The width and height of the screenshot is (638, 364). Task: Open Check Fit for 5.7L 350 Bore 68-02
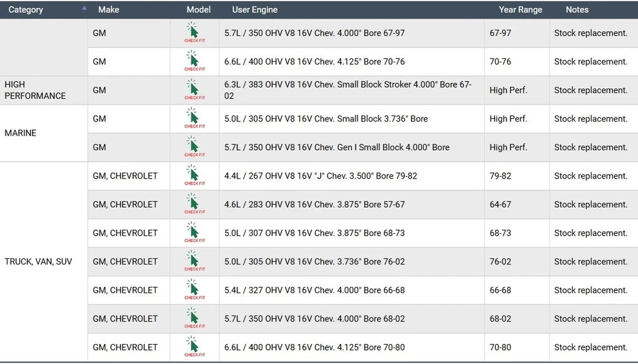pyautogui.click(x=194, y=318)
